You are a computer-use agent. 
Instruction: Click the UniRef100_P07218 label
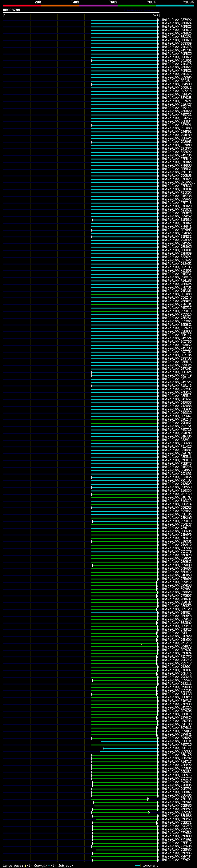177,91
